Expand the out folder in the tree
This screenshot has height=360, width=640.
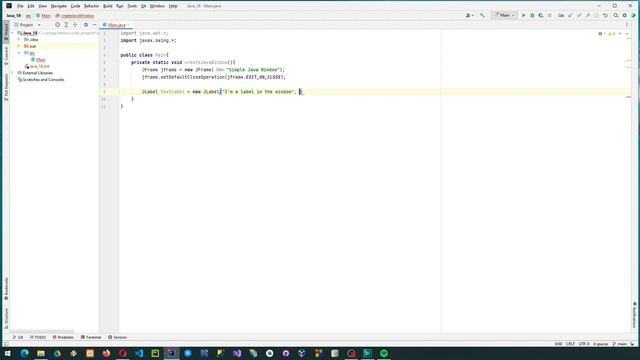(19, 46)
